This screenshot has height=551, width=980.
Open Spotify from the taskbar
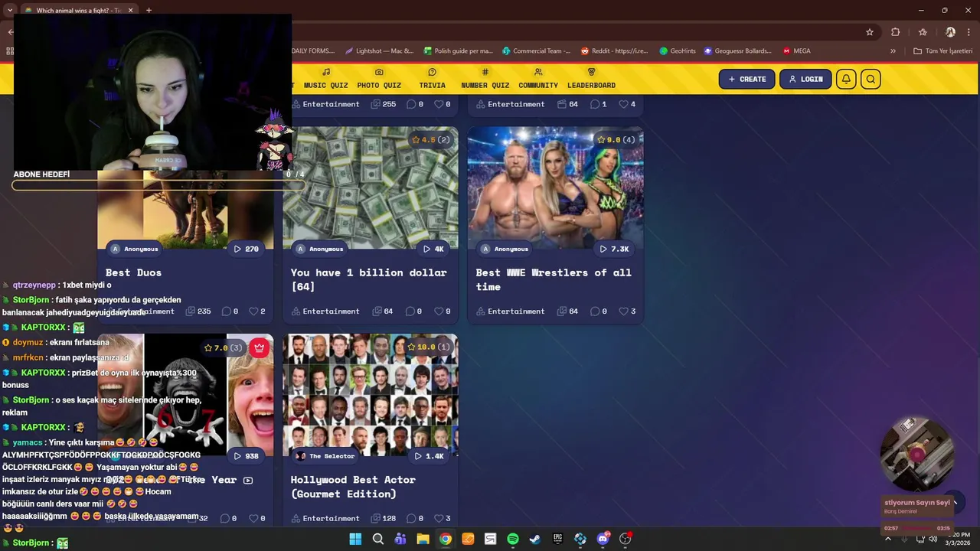pyautogui.click(x=513, y=539)
